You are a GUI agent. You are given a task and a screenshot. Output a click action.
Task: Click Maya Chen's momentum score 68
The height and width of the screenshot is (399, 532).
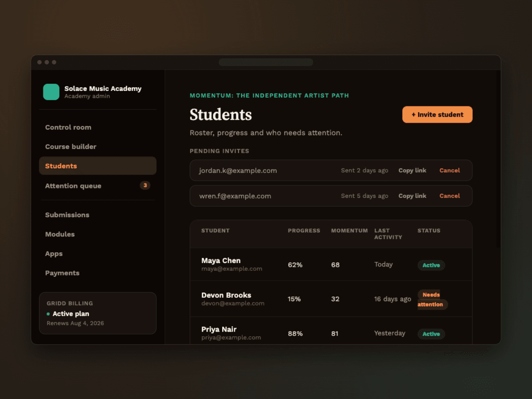pyautogui.click(x=336, y=265)
